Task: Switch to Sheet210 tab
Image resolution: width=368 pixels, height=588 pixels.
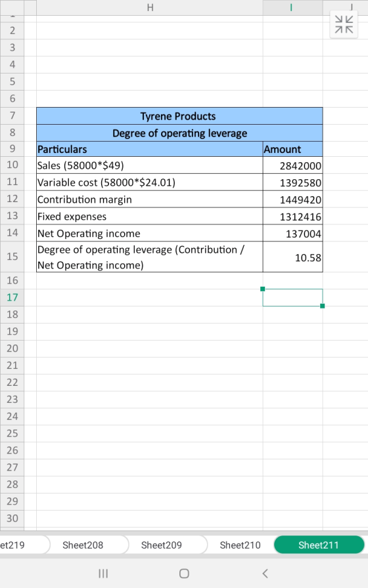Action: point(241,545)
